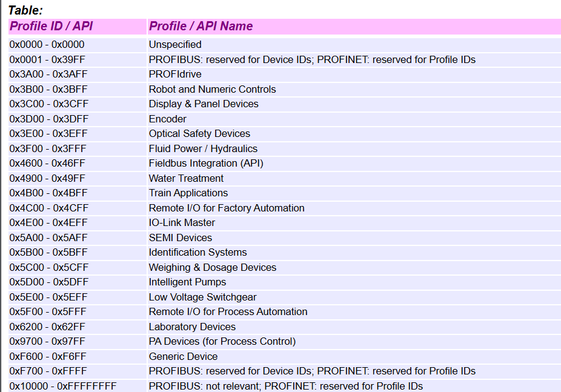Click the "Profile ID / API" column header

tap(51, 26)
